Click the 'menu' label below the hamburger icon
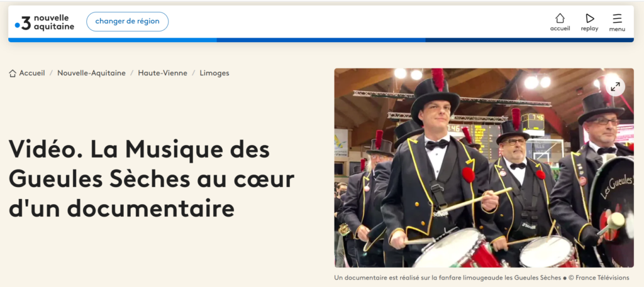This screenshot has height=287, width=644. [617, 29]
